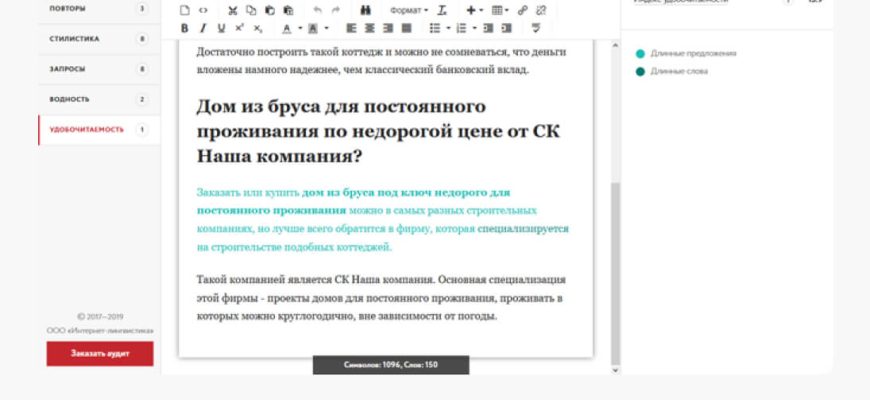Open the Формат dropdown
This screenshot has height=400, width=870.
408,10
